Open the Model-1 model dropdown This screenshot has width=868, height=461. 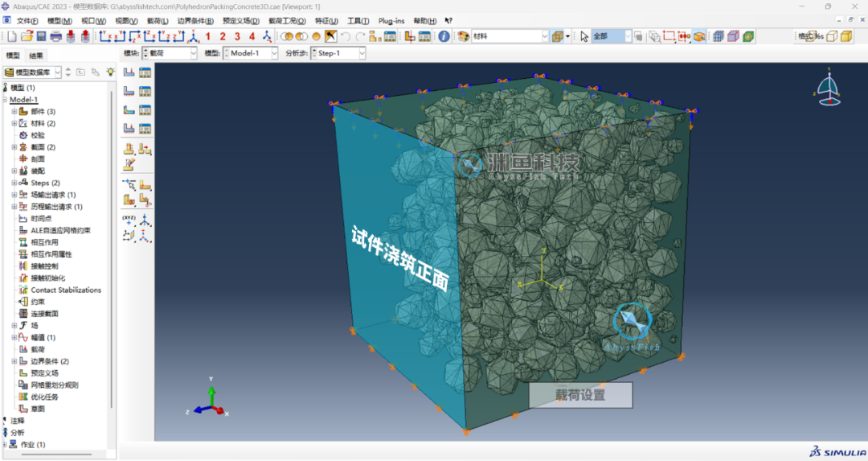274,53
